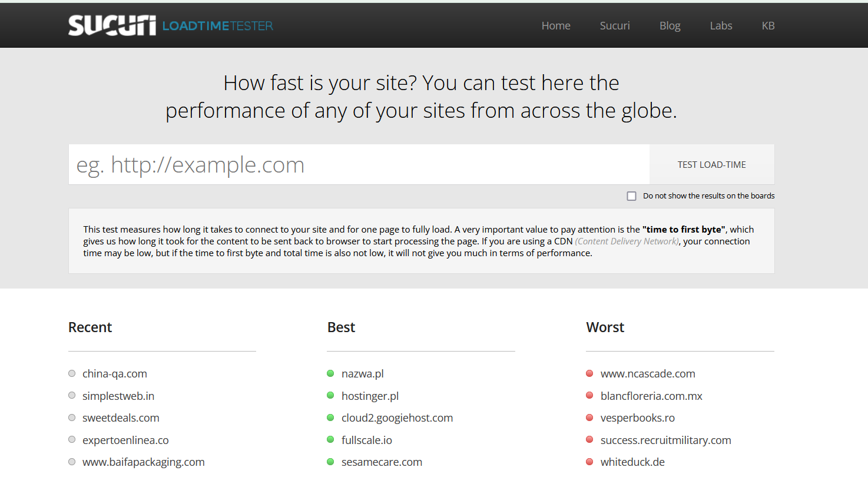Click the red dot beside www.ncascade.com
This screenshot has height=477, width=868.
click(589, 373)
